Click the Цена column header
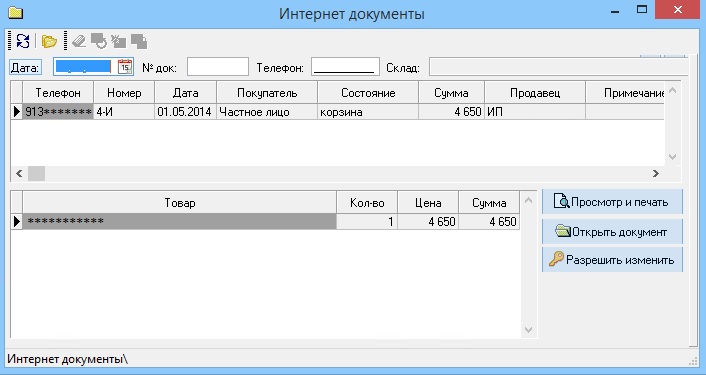Screen dimensions: 706x375 [428, 203]
